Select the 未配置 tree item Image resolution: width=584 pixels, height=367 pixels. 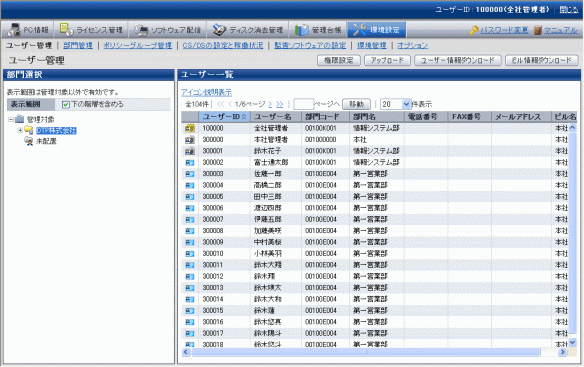pos(46,141)
